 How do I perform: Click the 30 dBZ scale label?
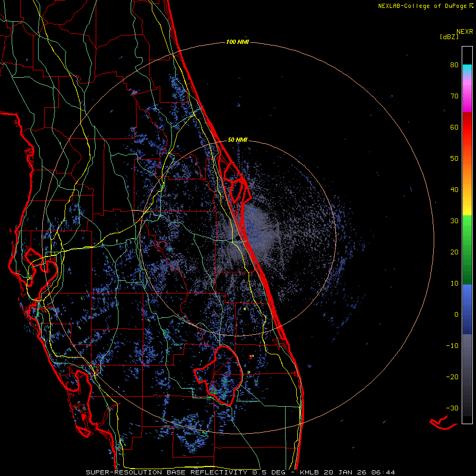click(454, 221)
